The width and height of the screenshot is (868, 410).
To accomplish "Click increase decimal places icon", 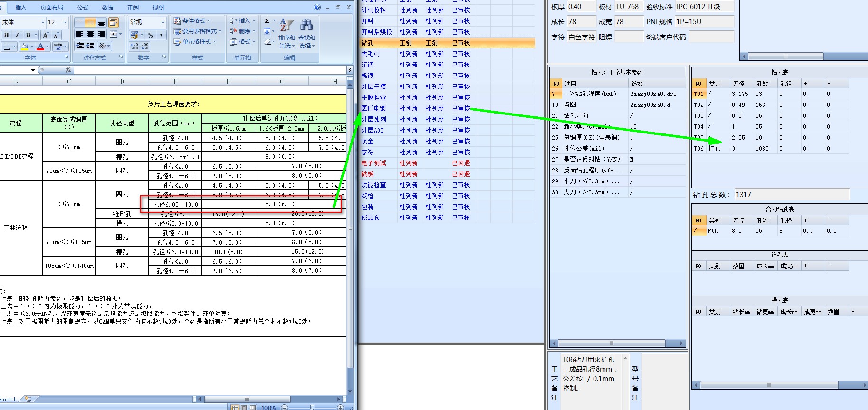I will tap(134, 47).
